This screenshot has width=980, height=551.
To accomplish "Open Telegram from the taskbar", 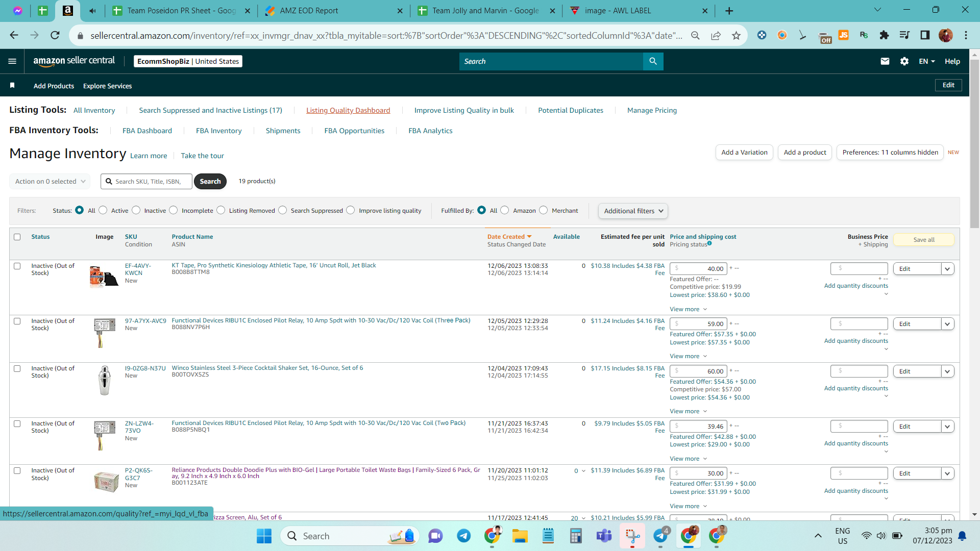I will pyautogui.click(x=463, y=536).
